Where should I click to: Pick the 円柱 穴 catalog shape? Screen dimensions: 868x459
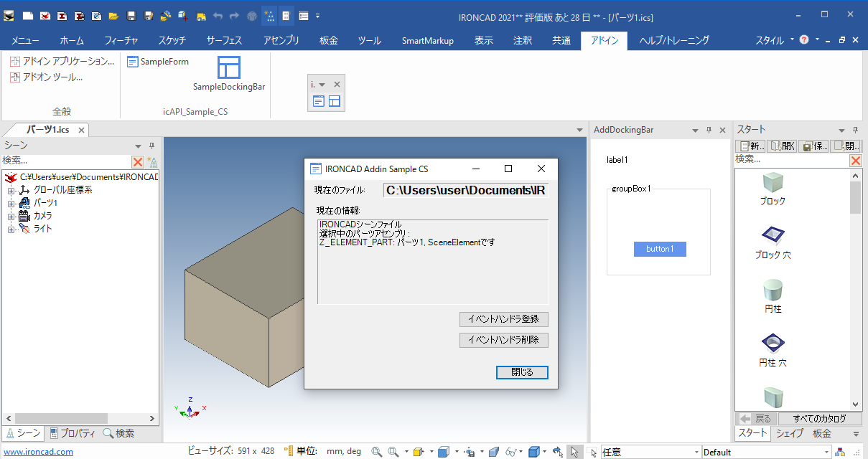pos(773,350)
